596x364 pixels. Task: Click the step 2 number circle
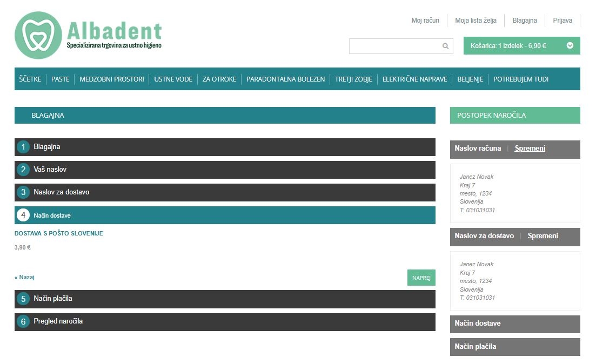[x=23, y=170]
